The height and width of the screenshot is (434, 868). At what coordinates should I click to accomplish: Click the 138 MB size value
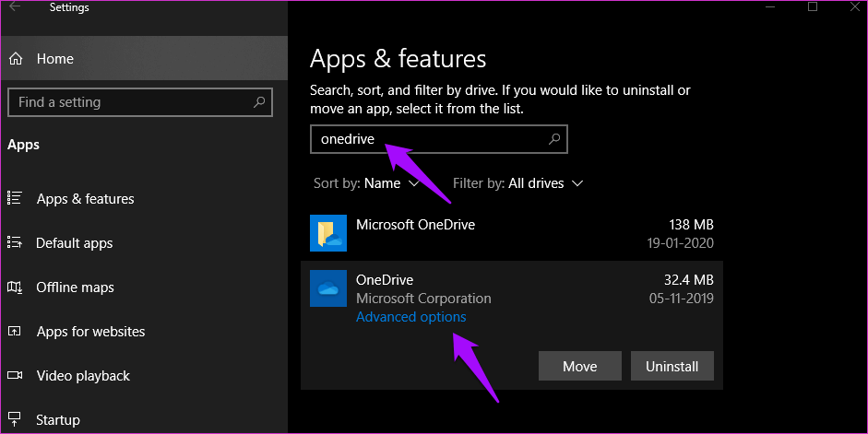pyautogui.click(x=691, y=225)
